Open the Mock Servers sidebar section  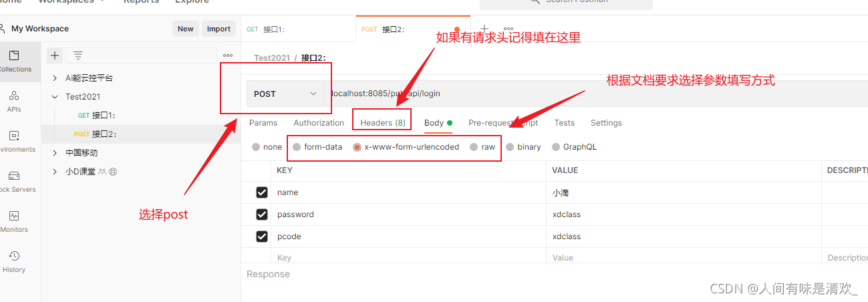pyautogui.click(x=15, y=181)
